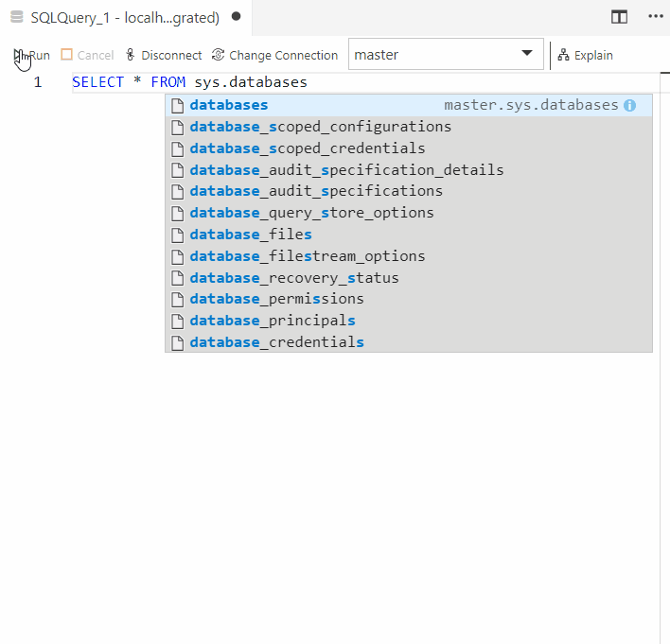Pick database_recovery_status from the list
670x644 pixels.
click(293, 278)
